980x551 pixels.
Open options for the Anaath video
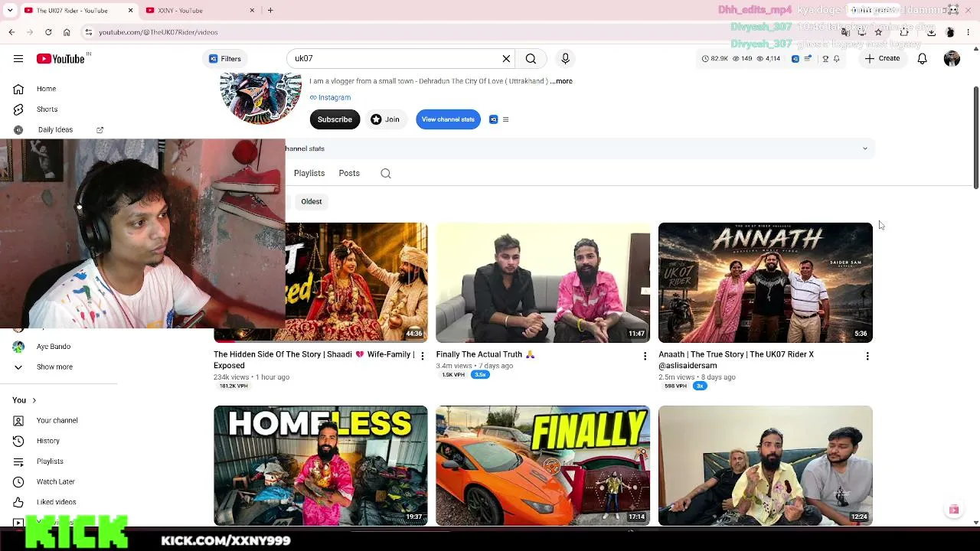pos(867,356)
